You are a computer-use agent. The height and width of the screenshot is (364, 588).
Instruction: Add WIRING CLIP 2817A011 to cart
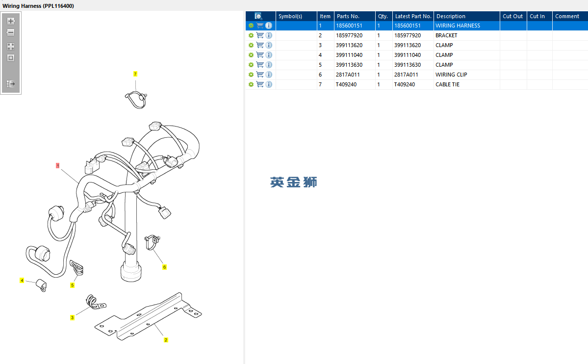coord(260,75)
